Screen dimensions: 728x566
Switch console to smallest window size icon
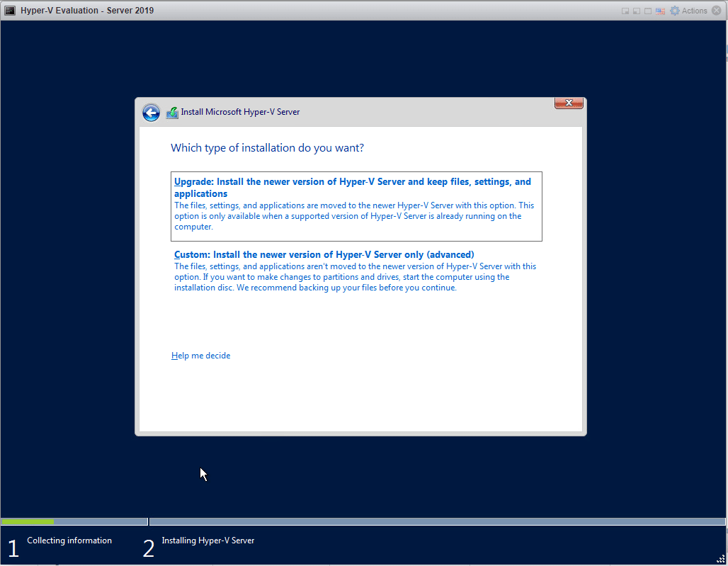pyautogui.click(x=625, y=11)
